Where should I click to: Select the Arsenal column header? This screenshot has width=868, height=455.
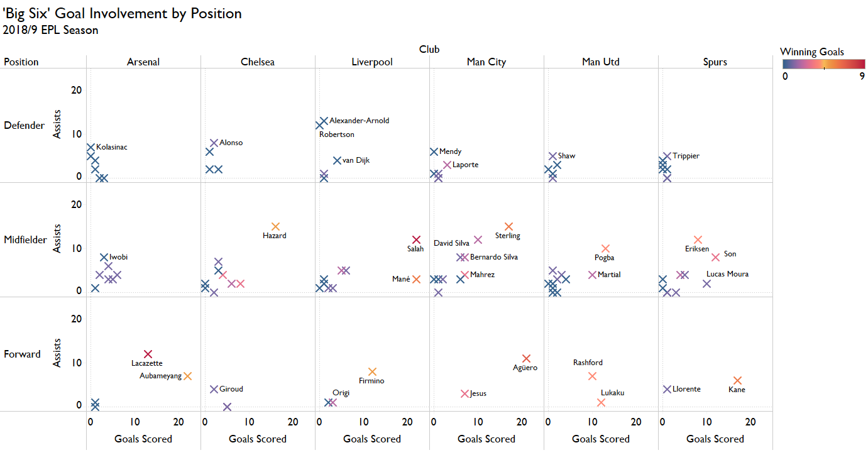(143, 62)
